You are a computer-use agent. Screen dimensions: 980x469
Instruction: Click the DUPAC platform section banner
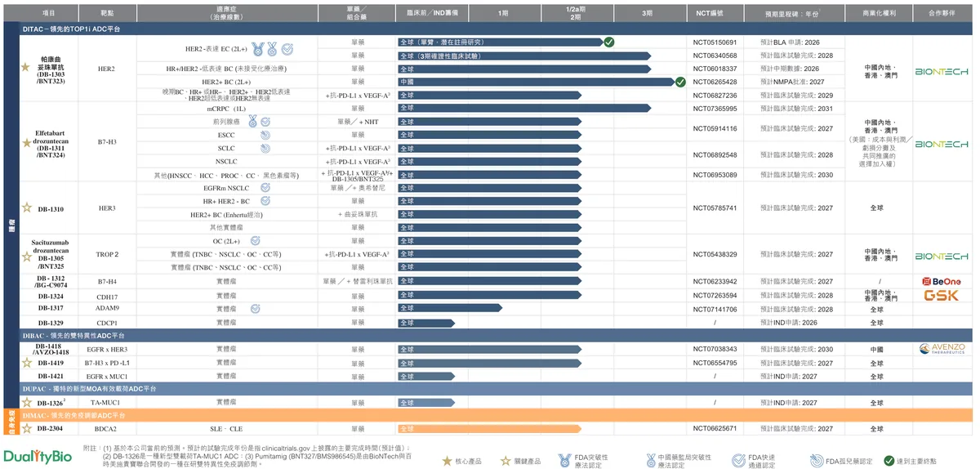[497, 389]
